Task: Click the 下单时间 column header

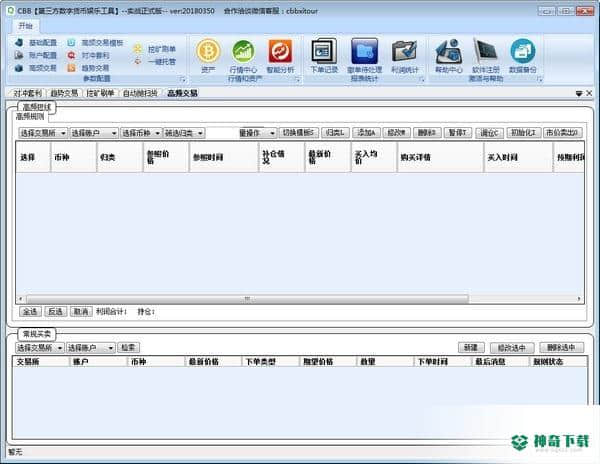Action: (x=442, y=361)
